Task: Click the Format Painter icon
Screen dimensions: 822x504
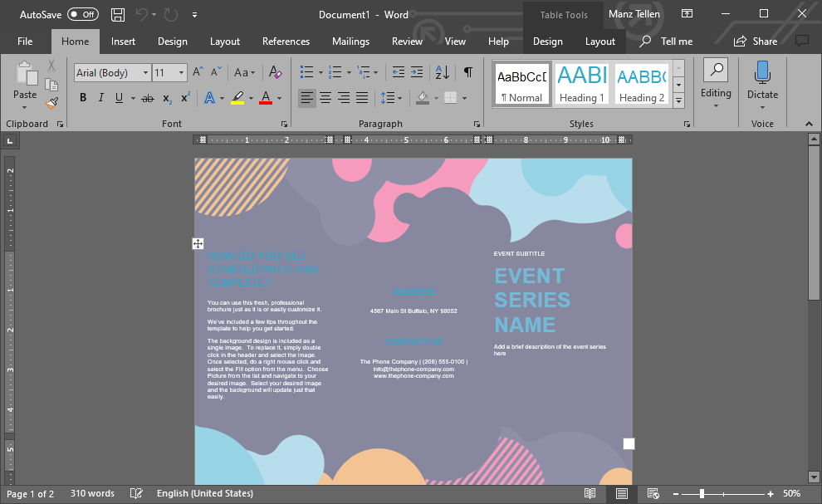Action: 51,103
